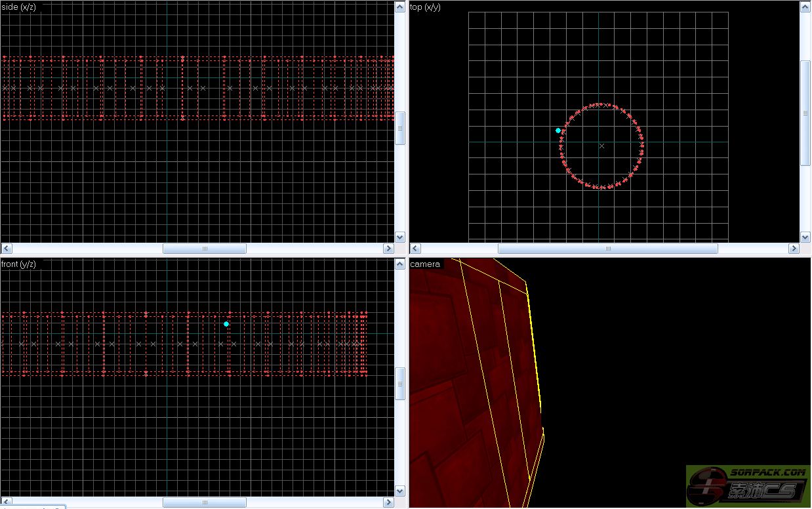Click the cyan selected vertex in top view

(x=558, y=131)
